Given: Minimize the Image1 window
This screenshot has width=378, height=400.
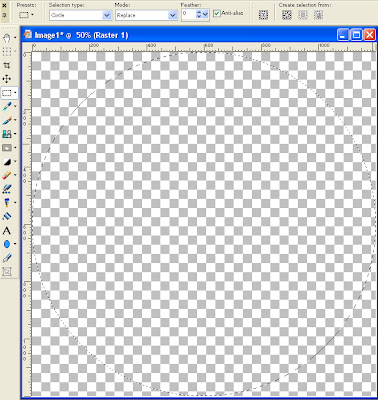Looking at the screenshot, I should [x=343, y=35].
